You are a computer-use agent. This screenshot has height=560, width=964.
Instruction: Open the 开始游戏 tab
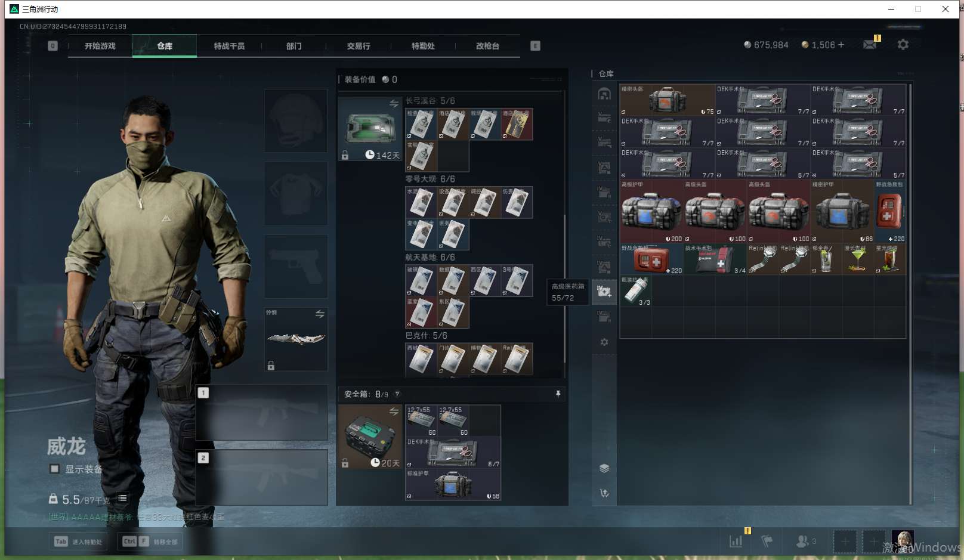tap(100, 46)
